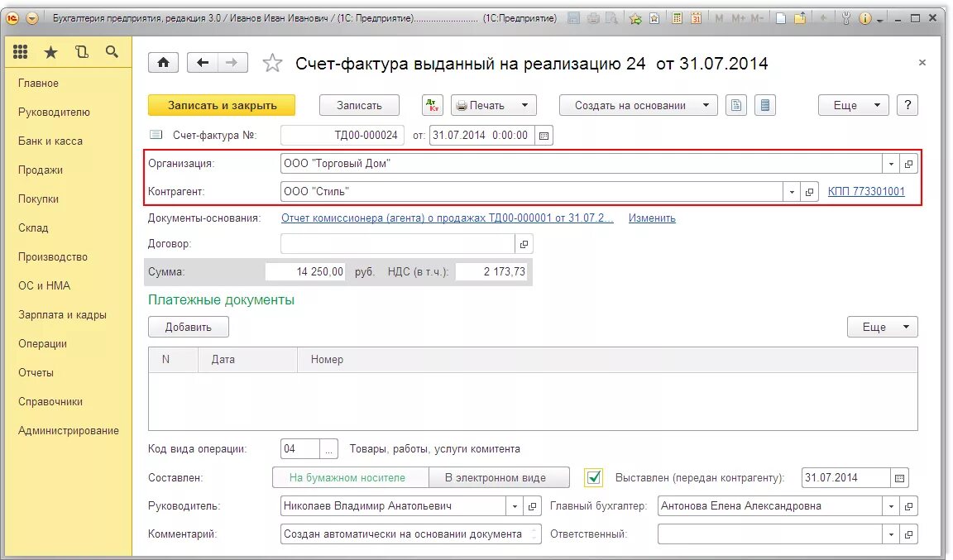The height and width of the screenshot is (560, 953).
Task: Open Отчет комиссионера document link
Action: click(448, 218)
